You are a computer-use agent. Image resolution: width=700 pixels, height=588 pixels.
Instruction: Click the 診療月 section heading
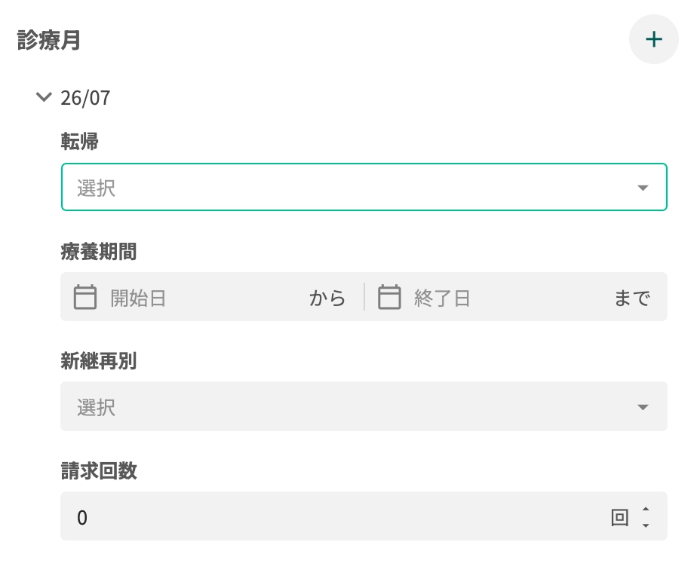pos(49,40)
